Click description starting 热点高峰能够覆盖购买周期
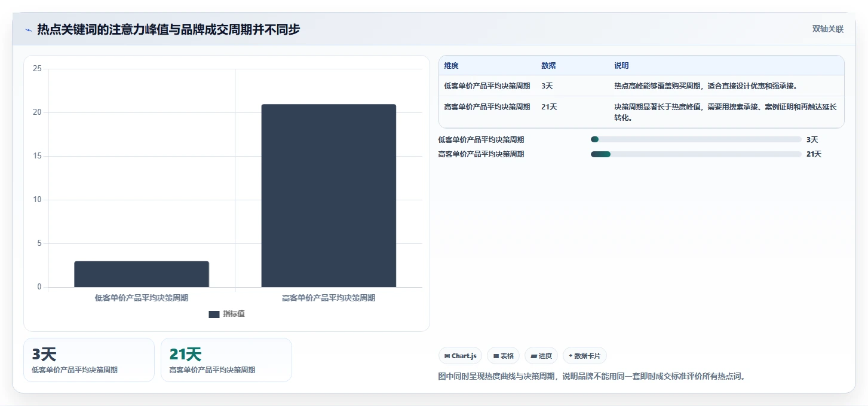Screen dimensions: 868x406 (706, 86)
